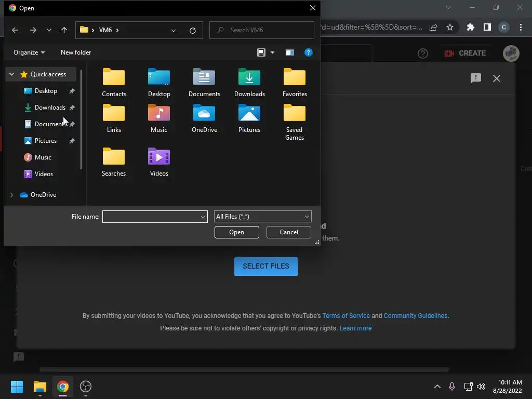This screenshot has height=399, width=532.
Task: Select Downloads in Quick access sidebar
Action: pos(50,108)
